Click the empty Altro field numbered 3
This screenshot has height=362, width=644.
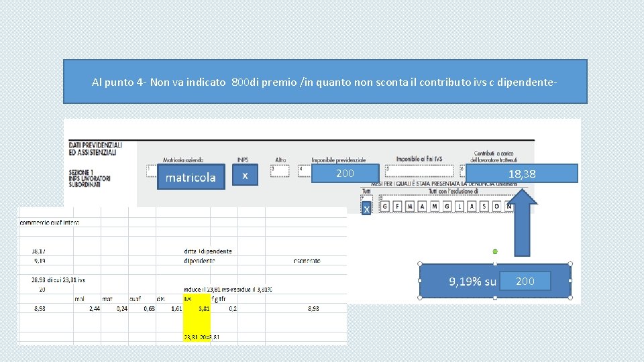pos(280,171)
